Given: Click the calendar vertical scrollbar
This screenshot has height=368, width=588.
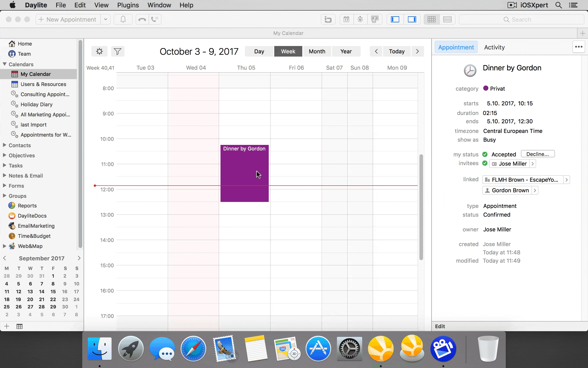Looking at the screenshot, I should (x=421, y=207).
